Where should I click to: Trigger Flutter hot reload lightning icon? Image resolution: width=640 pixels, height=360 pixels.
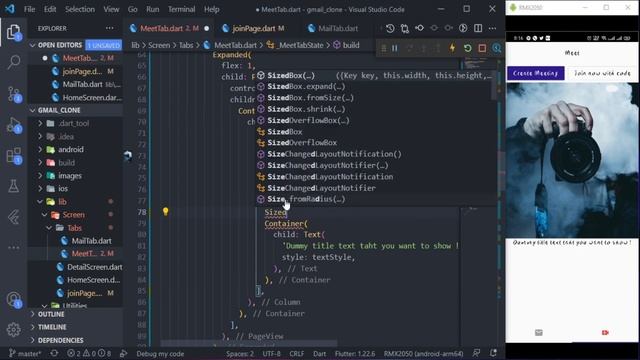452,48
